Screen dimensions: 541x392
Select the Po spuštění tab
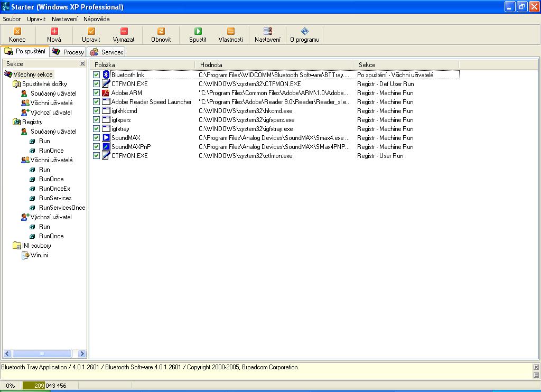click(25, 51)
